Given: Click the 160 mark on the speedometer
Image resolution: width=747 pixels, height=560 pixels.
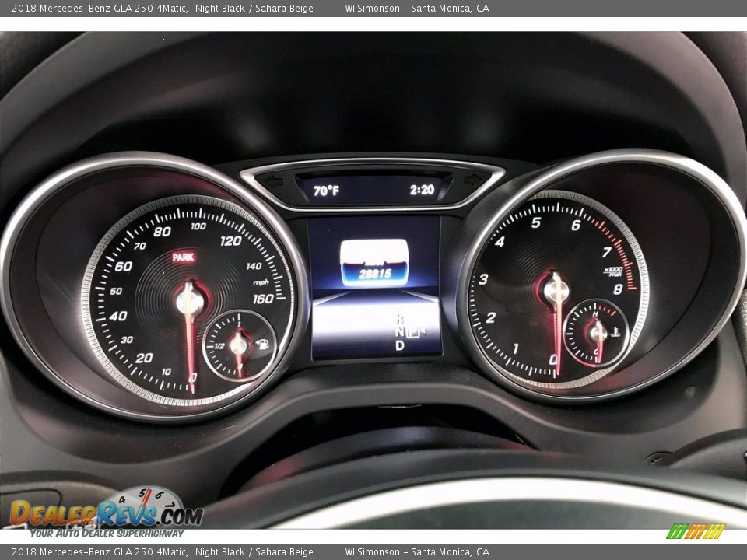Looking at the screenshot, I should (x=263, y=299).
